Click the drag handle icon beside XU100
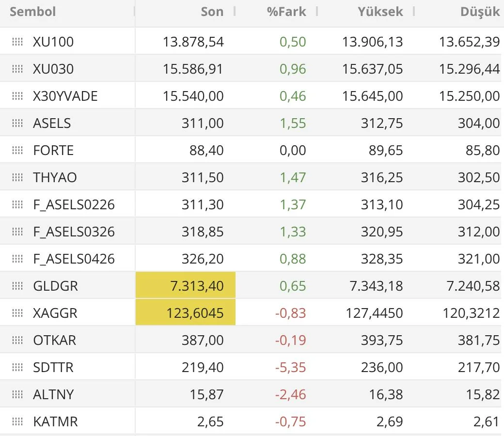Viewport: 504px width, 436px height. pos(17,42)
